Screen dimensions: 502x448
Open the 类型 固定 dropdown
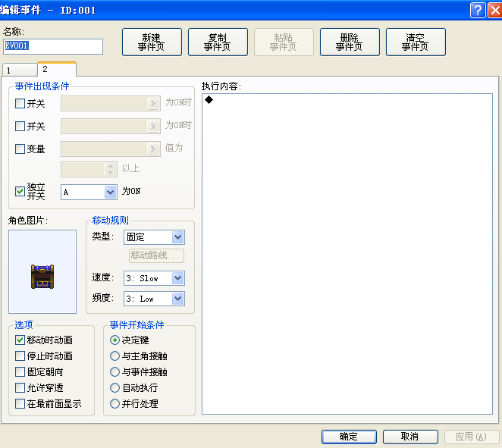point(154,237)
